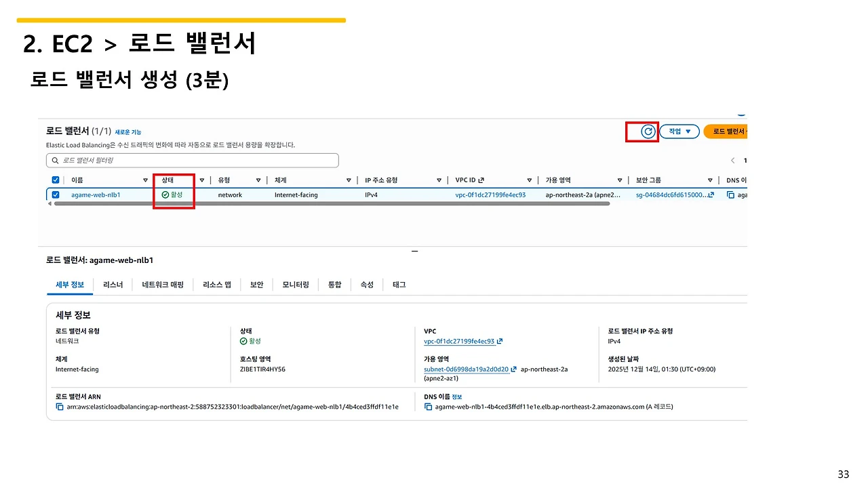The height and width of the screenshot is (488, 868).
Task: Click the copy icon in the DNS column row
Action: click(731, 195)
